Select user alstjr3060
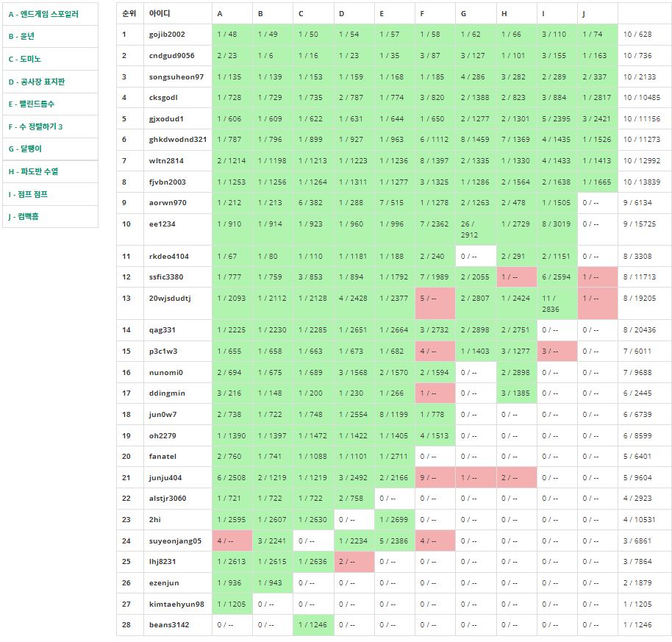The image size is (672, 642). 168,499
